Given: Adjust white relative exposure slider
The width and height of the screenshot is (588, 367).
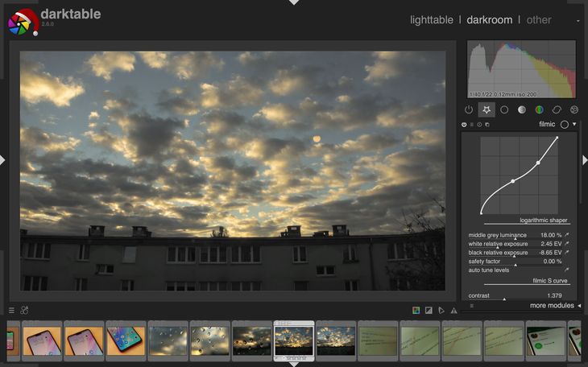Looking at the screenshot, I should coord(516,244).
